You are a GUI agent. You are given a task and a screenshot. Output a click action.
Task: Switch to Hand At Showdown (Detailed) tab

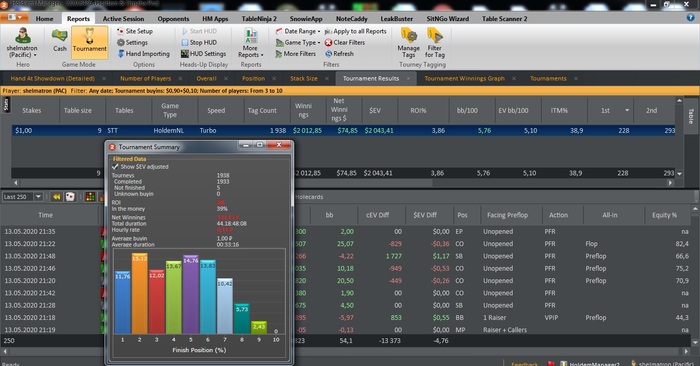tap(53, 79)
